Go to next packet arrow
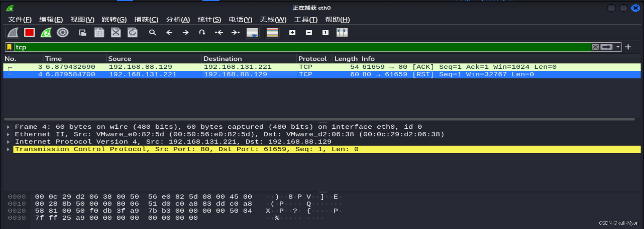The width and height of the screenshot is (644, 229). click(185, 33)
